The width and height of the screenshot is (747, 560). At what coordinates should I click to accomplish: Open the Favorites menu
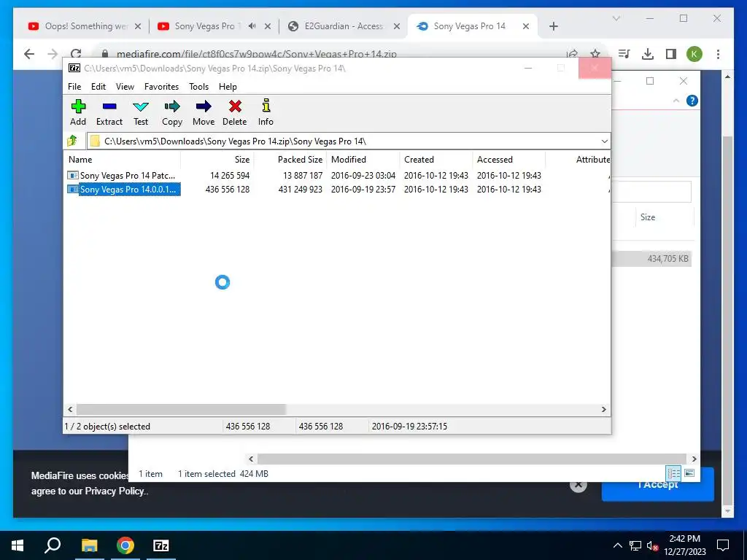pos(161,87)
